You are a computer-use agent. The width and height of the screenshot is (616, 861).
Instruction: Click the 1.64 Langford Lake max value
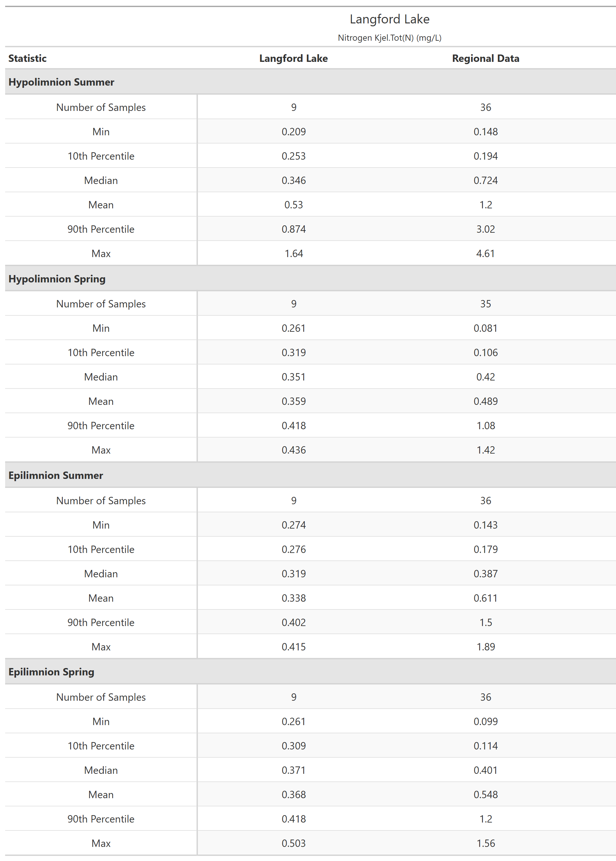coord(294,253)
